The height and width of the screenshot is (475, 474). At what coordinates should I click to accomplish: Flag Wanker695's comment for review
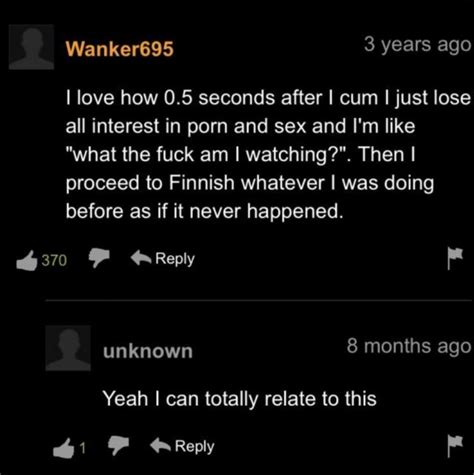(455, 258)
